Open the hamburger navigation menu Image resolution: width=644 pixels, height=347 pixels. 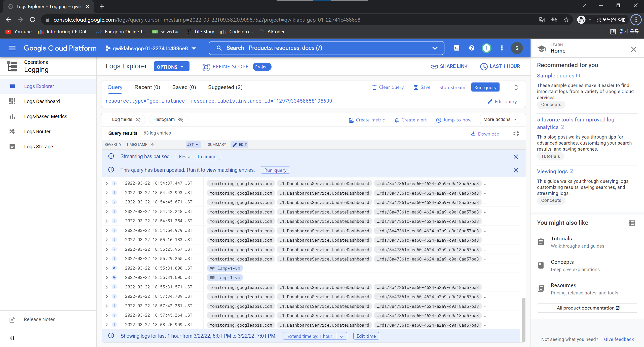click(x=12, y=48)
